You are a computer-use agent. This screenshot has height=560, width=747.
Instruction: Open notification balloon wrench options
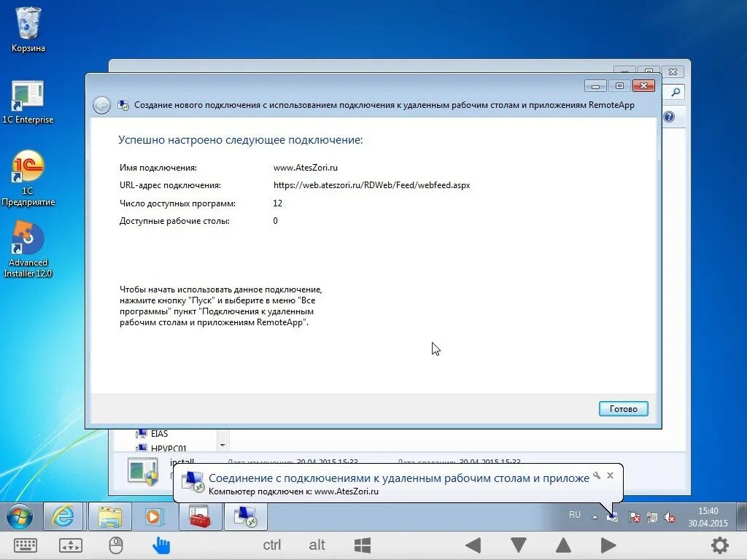[597, 475]
